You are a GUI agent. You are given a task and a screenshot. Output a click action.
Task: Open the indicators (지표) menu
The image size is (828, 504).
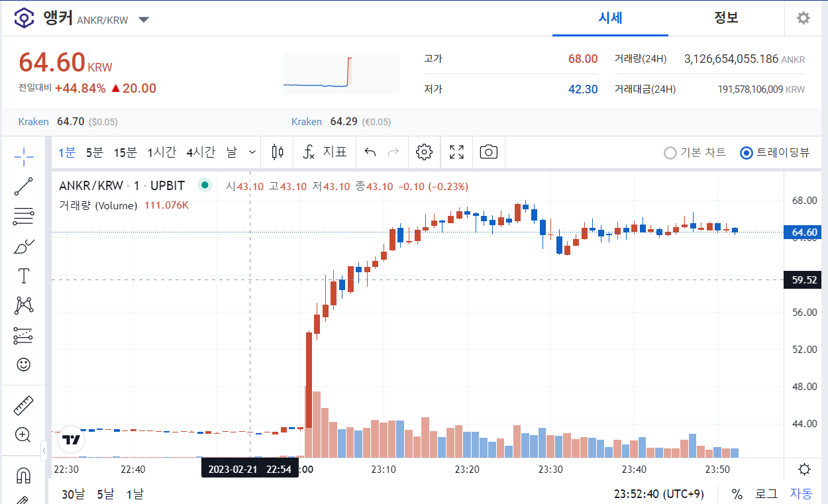[x=325, y=152]
